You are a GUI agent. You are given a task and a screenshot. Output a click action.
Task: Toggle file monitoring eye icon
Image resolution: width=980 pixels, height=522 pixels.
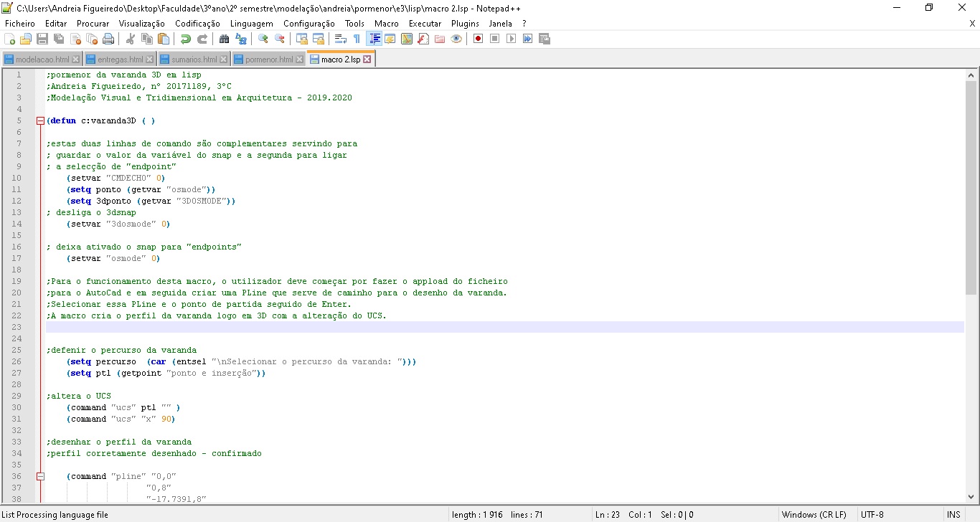(456, 39)
